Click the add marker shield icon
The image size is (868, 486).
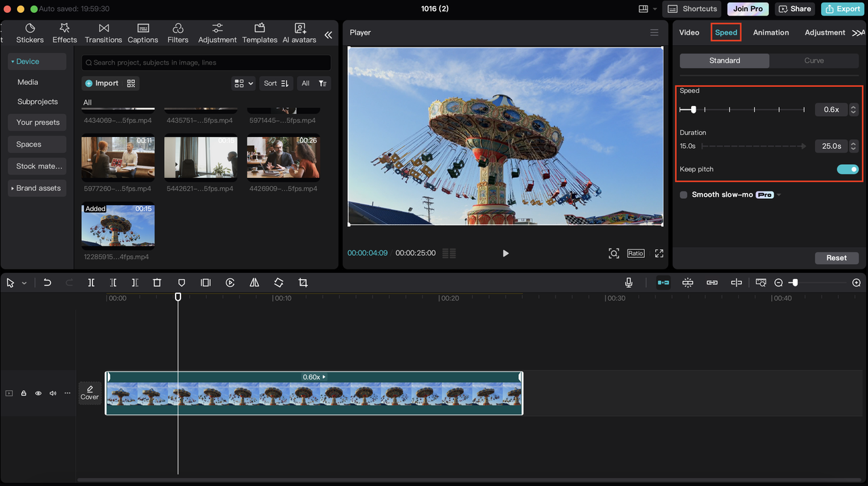(181, 282)
